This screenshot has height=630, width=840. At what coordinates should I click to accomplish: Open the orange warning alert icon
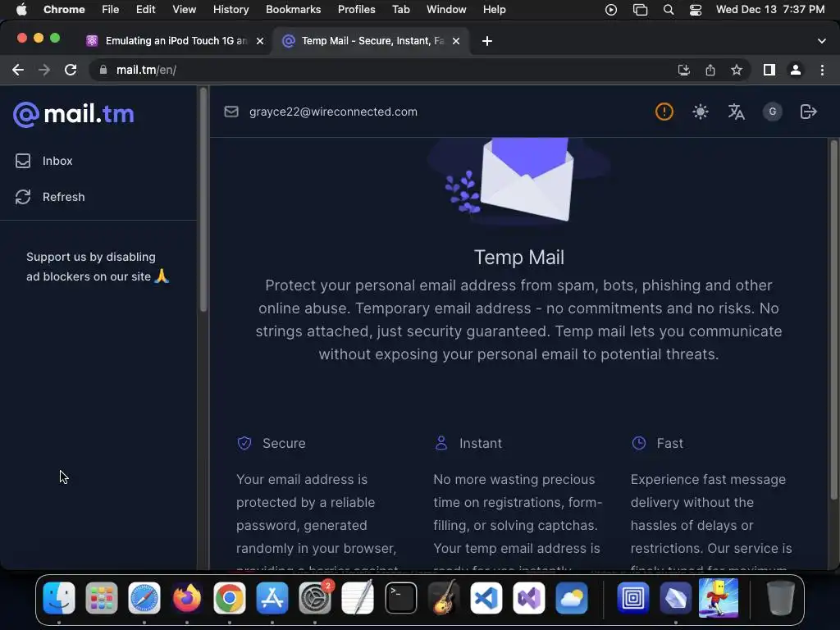[664, 112]
